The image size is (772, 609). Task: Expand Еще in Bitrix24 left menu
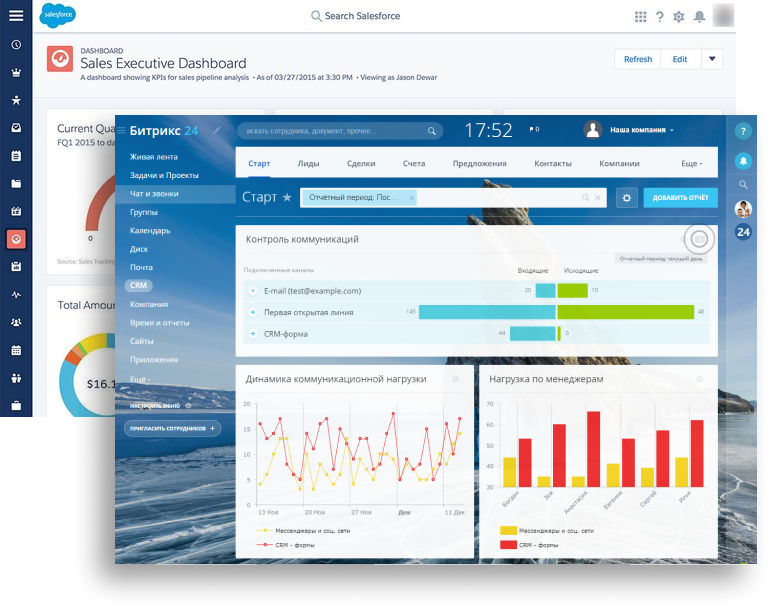point(140,379)
